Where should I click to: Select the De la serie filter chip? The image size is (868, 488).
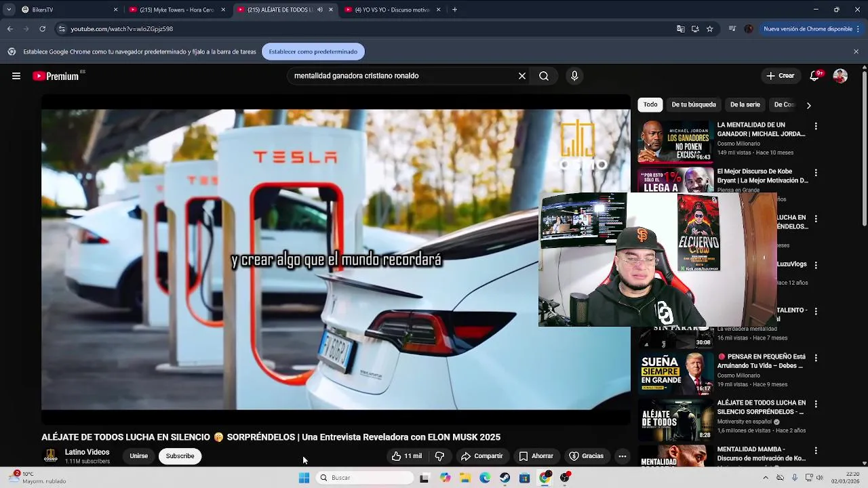(745, 104)
